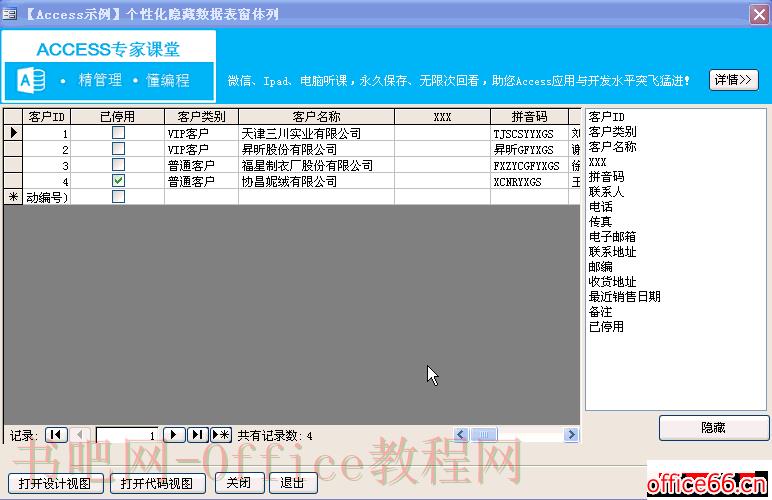The width and height of the screenshot is (772, 500).
Task: Click the 拼音码 column header
Action: [529, 117]
